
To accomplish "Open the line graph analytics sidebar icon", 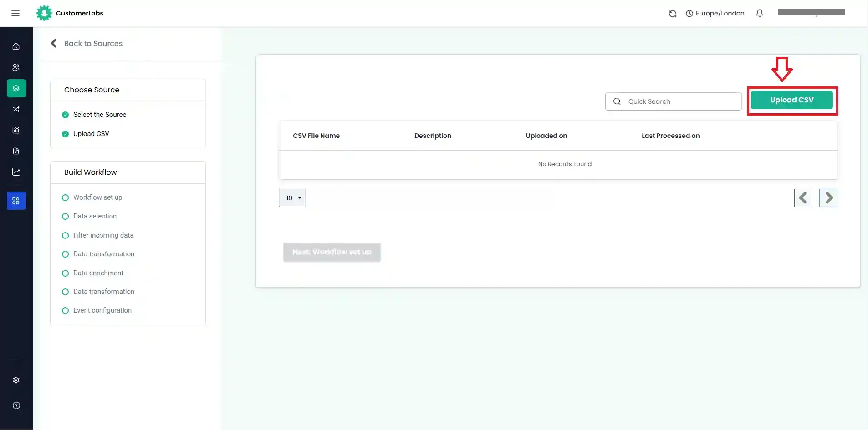I will pyautogui.click(x=16, y=172).
